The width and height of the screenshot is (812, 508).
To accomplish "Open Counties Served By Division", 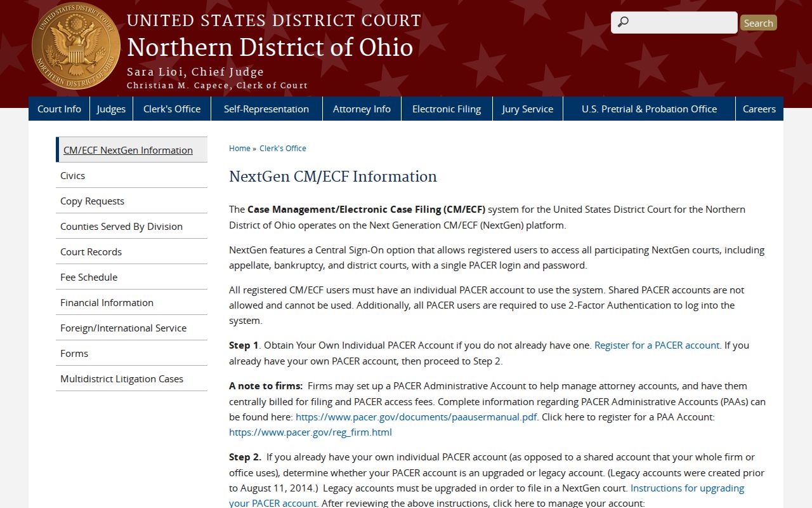I will (131, 226).
